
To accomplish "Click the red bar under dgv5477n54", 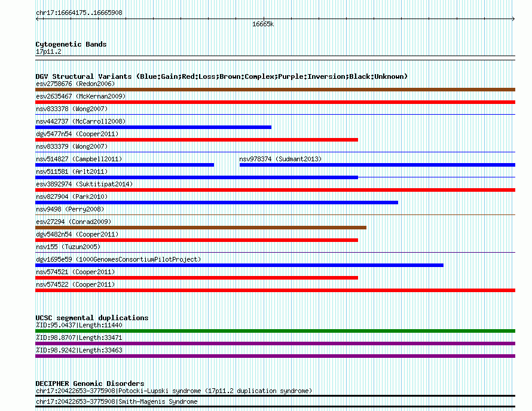I will (x=197, y=140).
